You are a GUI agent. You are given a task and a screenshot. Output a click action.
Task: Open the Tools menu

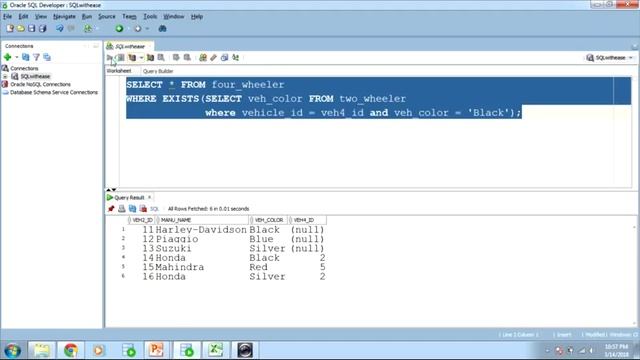[150, 16]
